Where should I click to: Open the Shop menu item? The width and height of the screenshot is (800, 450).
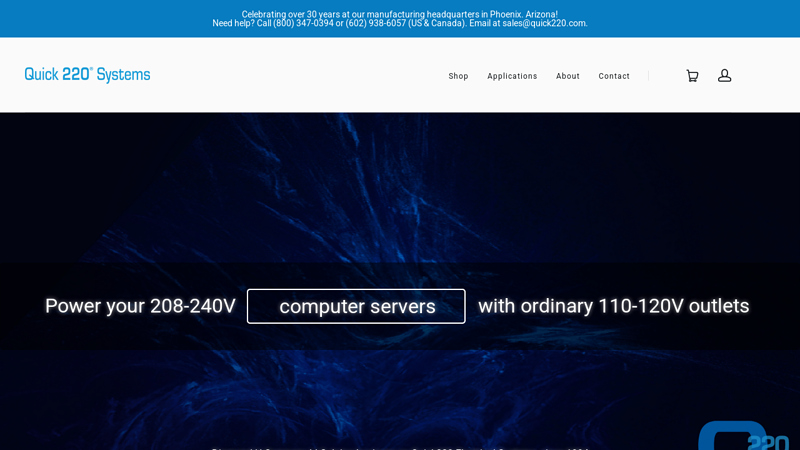click(x=458, y=76)
